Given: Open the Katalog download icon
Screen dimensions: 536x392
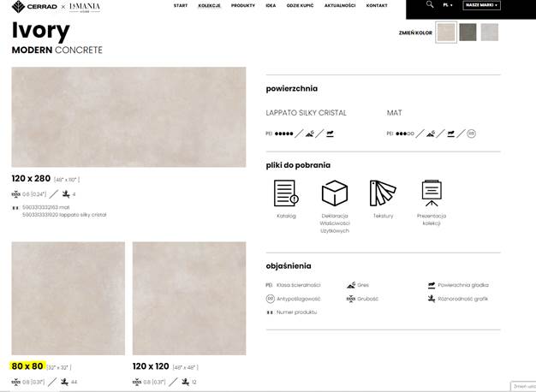Looking at the screenshot, I should pyautogui.click(x=286, y=193).
